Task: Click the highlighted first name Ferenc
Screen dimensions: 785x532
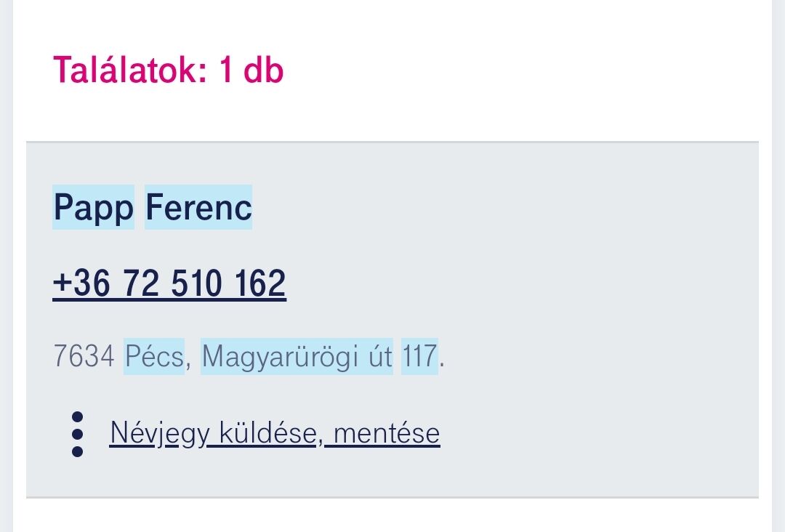Action: (198, 207)
